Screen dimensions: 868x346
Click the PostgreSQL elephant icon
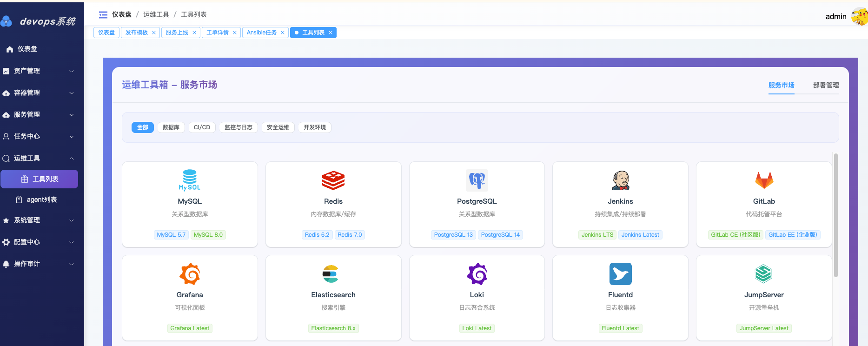[477, 180]
